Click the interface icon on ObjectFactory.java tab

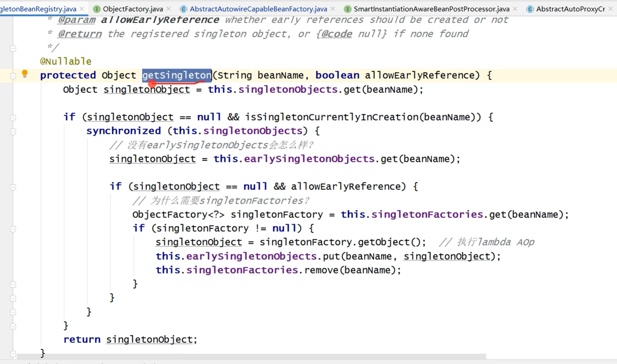97,9
